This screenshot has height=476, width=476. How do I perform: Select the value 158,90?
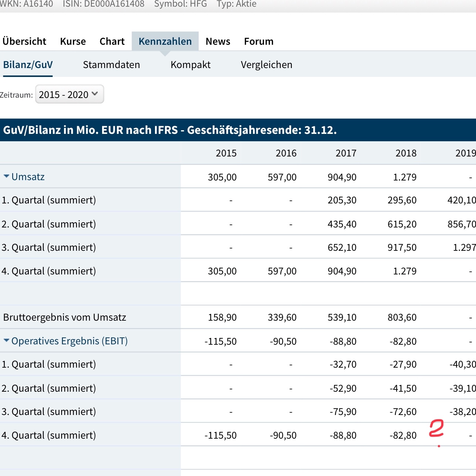pyautogui.click(x=222, y=317)
